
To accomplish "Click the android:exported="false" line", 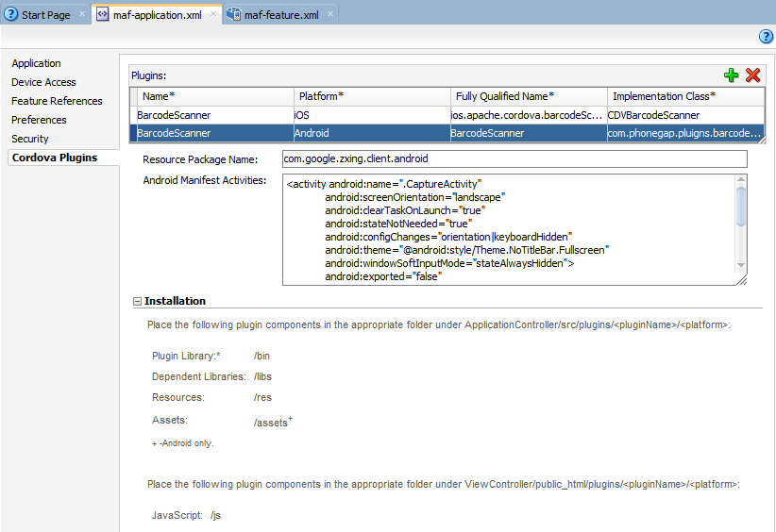I will coord(383,277).
